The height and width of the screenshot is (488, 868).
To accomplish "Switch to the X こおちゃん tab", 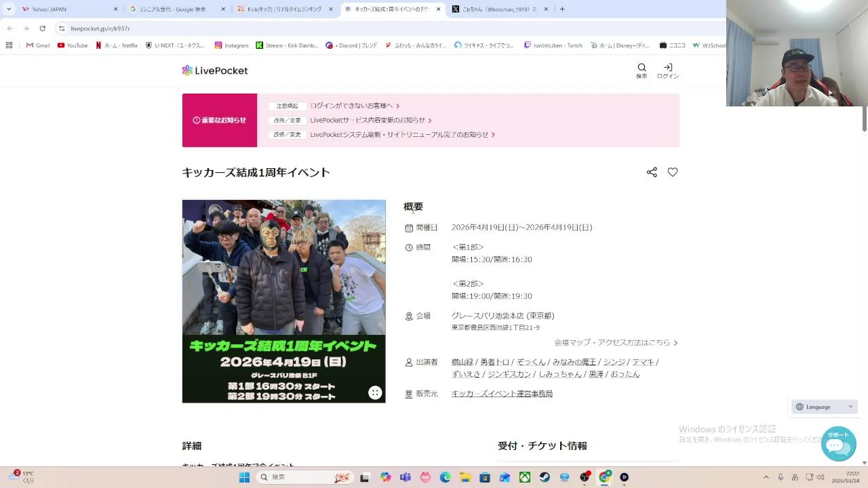I will click(x=500, y=9).
